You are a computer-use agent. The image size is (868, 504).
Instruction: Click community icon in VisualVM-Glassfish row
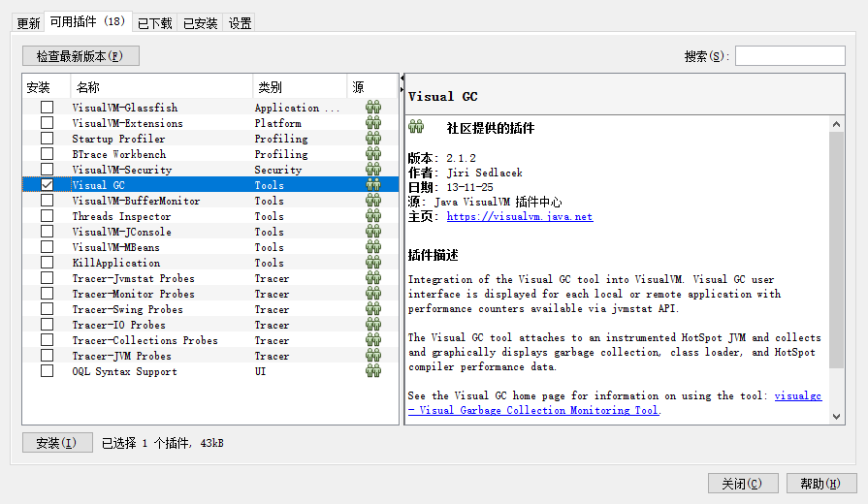click(x=373, y=108)
